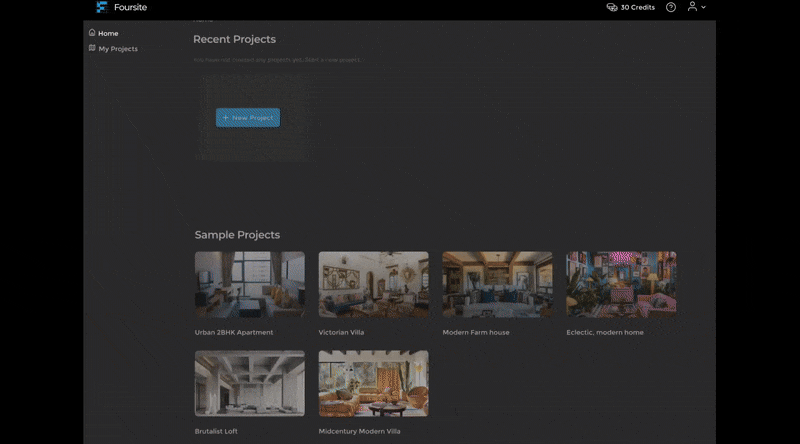Open Brutalist Loft thumbnail
This screenshot has width=800, height=444.
[x=249, y=383]
